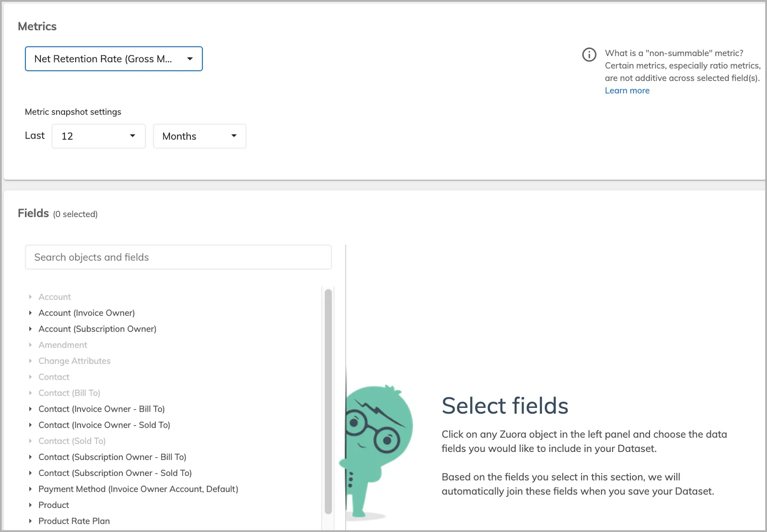Click the Fields (0 selected) heading

pyautogui.click(x=58, y=213)
